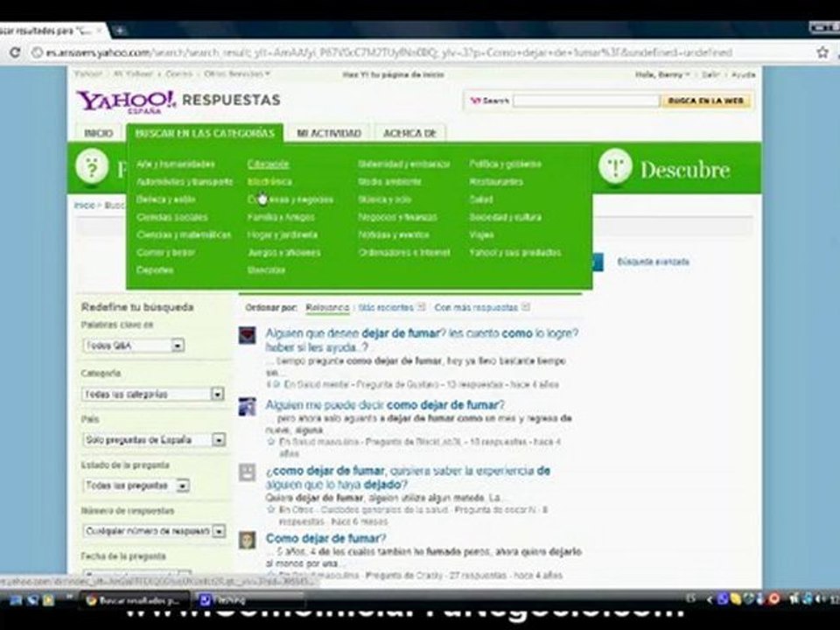
Task: Click the Yahoo Search input field
Action: (586, 101)
